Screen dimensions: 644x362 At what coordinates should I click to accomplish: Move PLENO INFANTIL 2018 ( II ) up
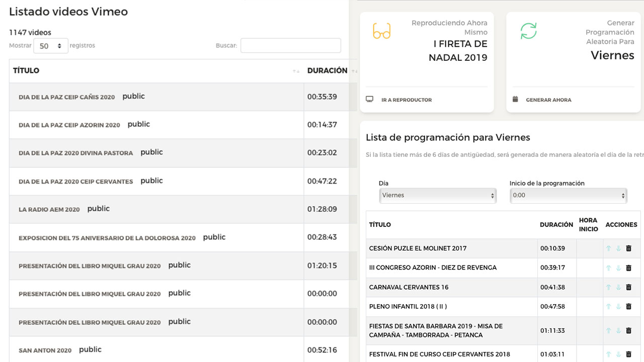pos(608,307)
